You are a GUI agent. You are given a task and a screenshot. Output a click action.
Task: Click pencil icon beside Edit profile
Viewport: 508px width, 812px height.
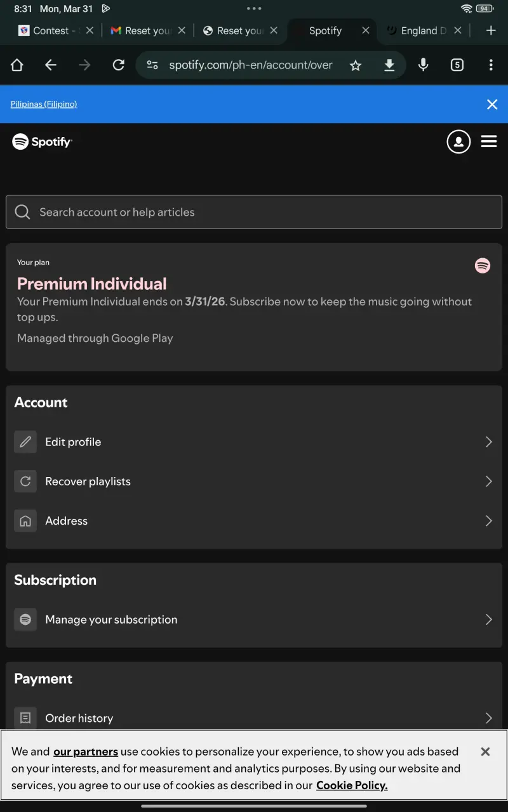pos(25,442)
